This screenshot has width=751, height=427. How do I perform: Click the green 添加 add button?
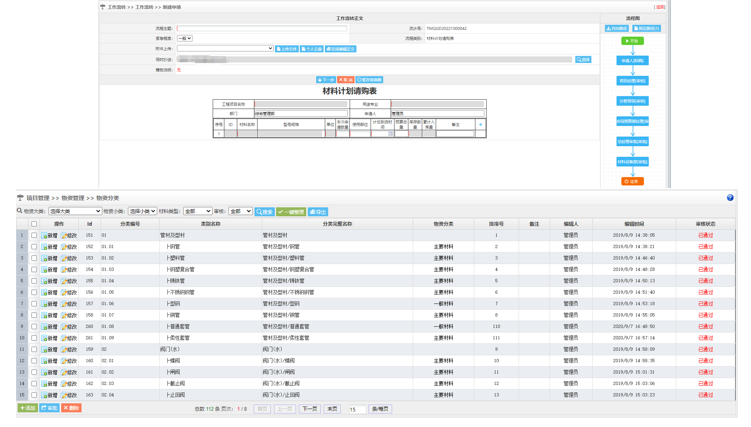(x=28, y=408)
